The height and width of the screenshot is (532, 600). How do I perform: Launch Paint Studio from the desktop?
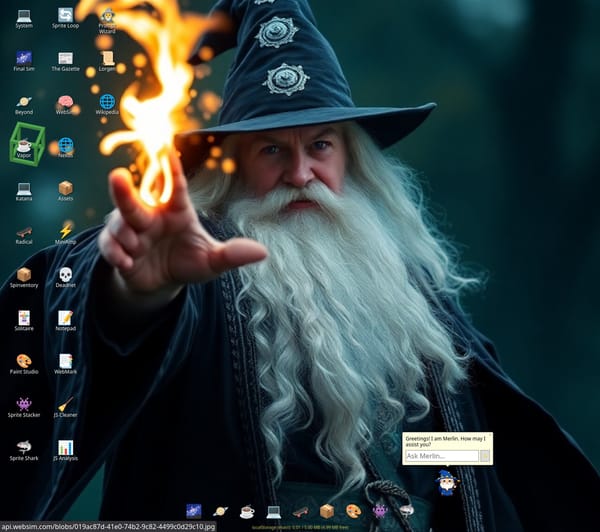[x=24, y=365]
